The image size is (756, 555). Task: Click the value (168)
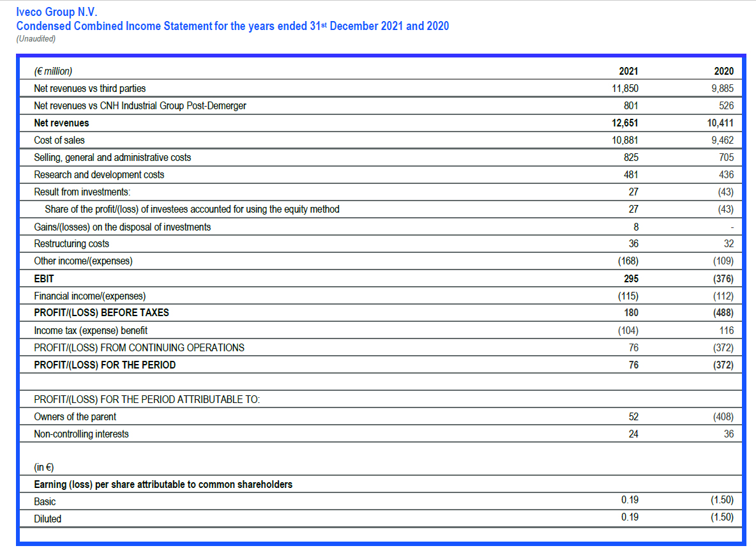pyautogui.click(x=628, y=261)
